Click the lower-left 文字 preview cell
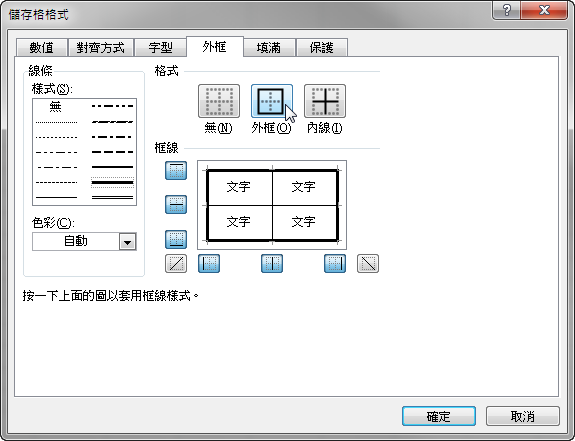The height and width of the screenshot is (441, 575). pos(239,222)
